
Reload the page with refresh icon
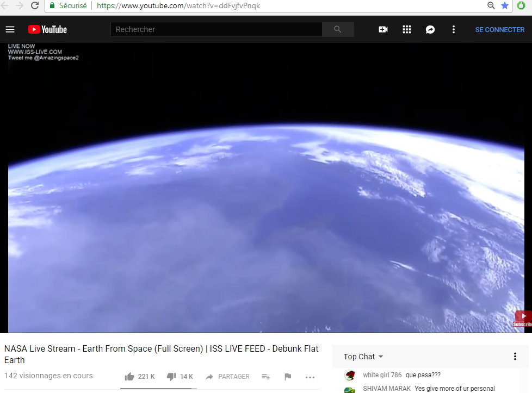[x=35, y=5]
